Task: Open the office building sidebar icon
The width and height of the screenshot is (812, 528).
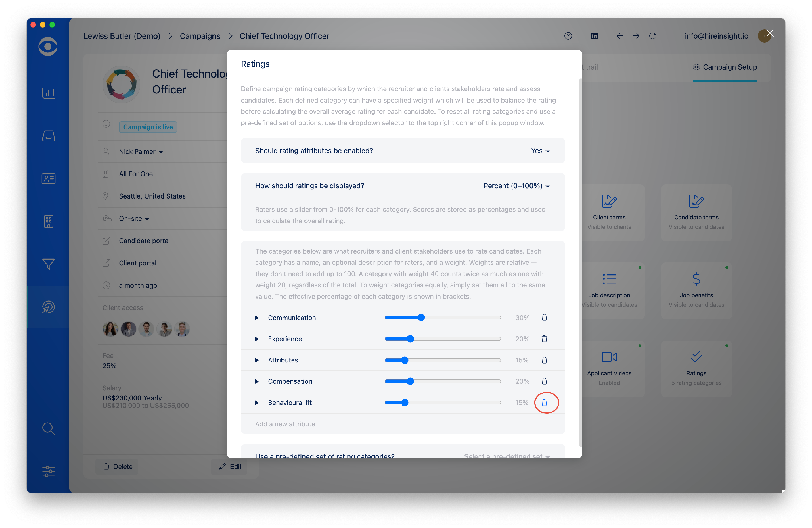Action: pos(48,221)
